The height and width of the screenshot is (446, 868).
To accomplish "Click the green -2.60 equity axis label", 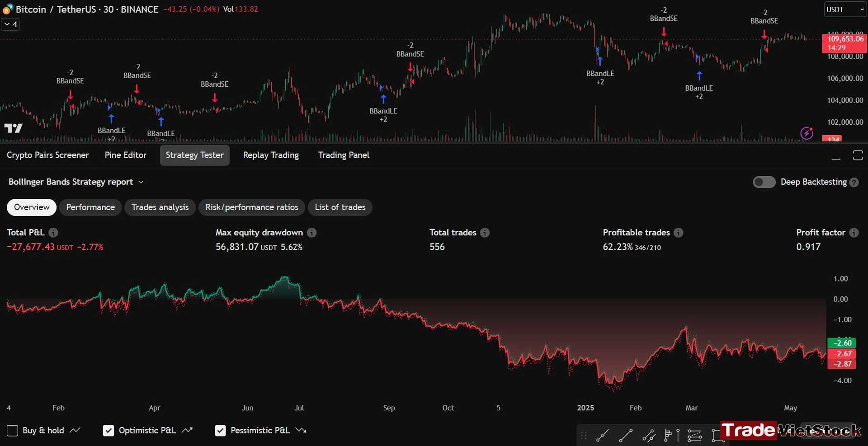I will point(841,343).
